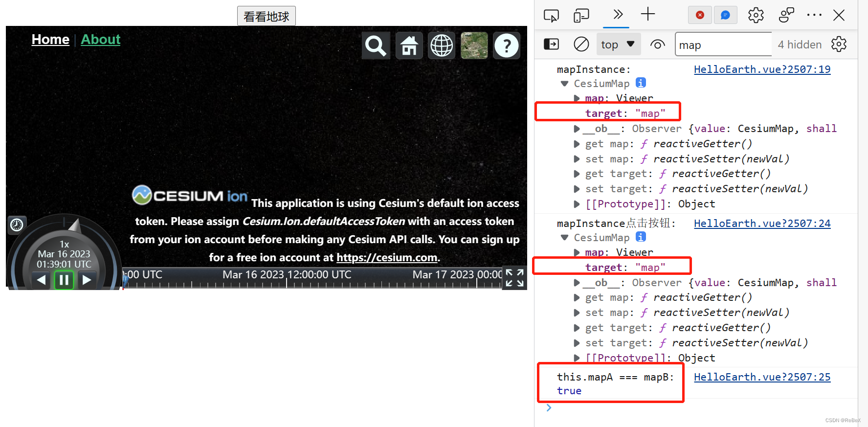Play animation in reverse
This screenshot has height=427, width=868.
(41, 280)
